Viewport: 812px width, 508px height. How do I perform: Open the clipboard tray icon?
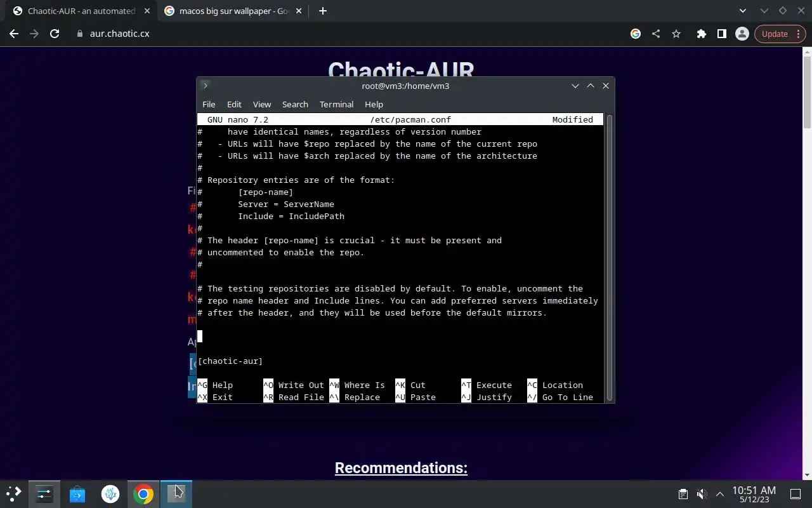(683, 494)
